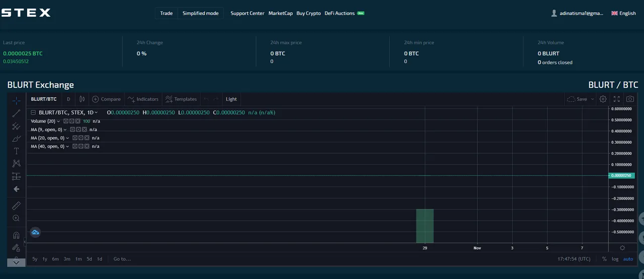Open the English language selector
The width and height of the screenshot is (644, 279).
(x=623, y=13)
